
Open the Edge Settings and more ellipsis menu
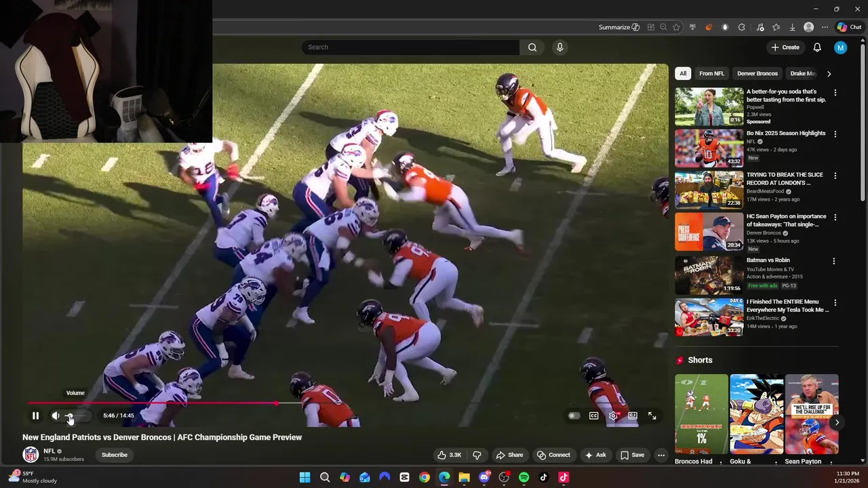pyautogui.click(x=825, y=27)
